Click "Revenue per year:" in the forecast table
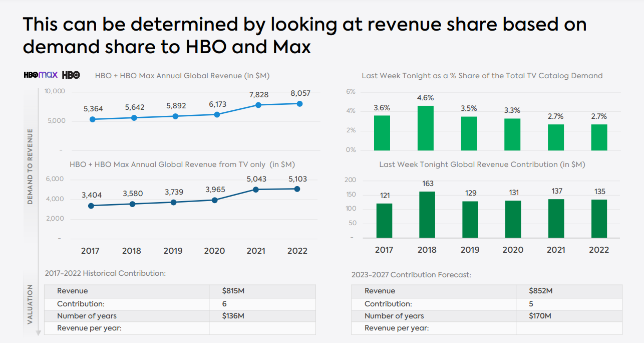The height and width of the screenshot is (343, 644). 397,328
